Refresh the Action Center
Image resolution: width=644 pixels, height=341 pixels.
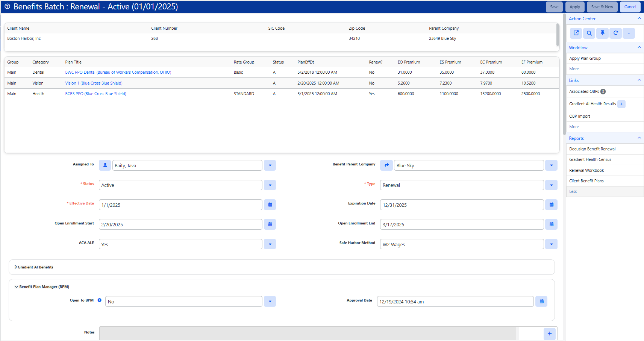pyautogui.click(x=615, y=33)
